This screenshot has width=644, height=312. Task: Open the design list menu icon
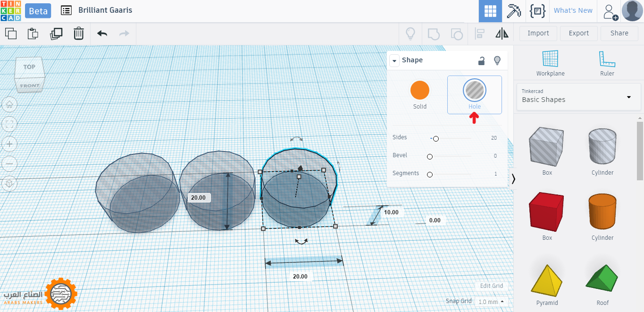coord(67,10)
